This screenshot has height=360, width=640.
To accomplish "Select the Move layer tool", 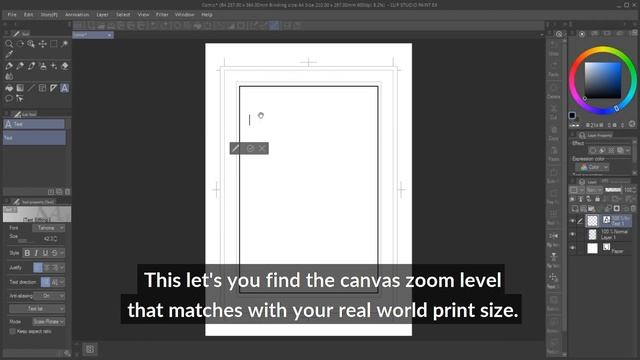I will (42, 44).
